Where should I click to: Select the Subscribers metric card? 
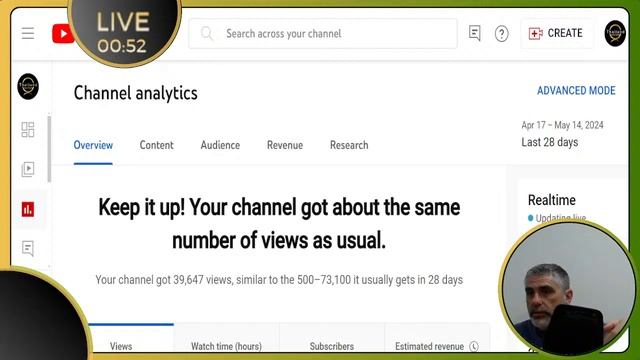tap(332, 338)
